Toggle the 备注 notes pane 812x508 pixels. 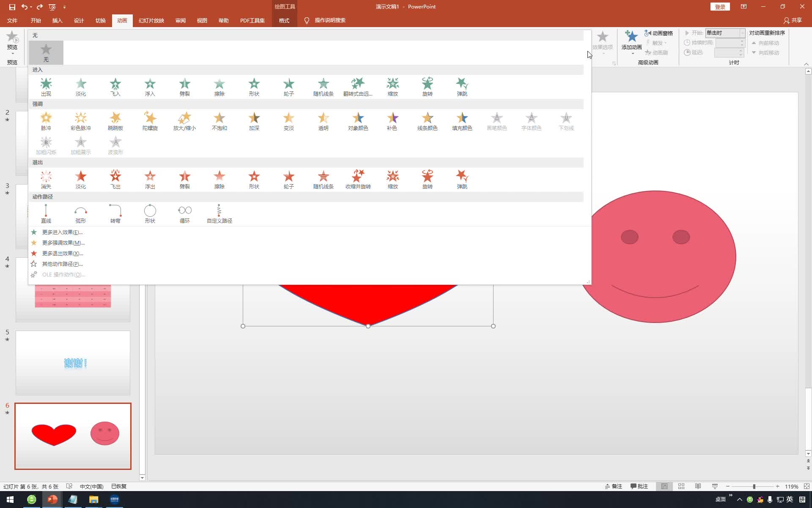pos(614,486)
